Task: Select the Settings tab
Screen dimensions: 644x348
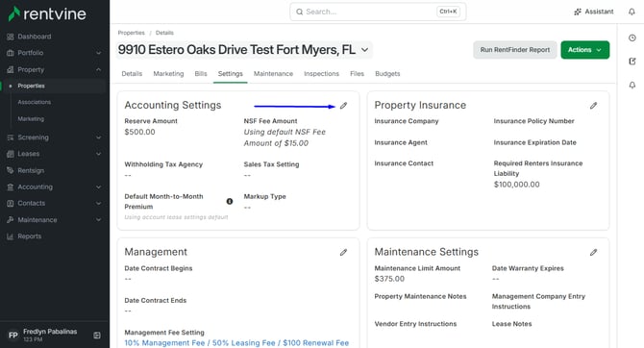Action: [x=231, y=74]
